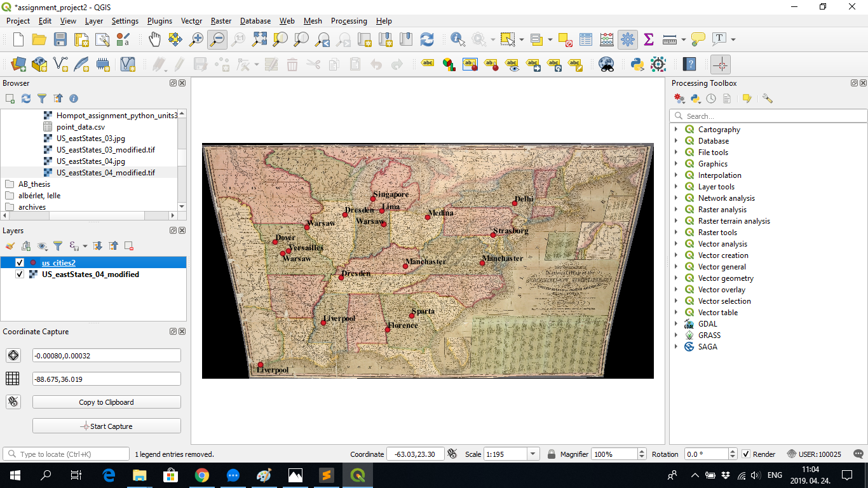Screen dimensions: 868x488
Task: Click the Rotation value field
Action: pyautogui.click(x=705, y=454)
